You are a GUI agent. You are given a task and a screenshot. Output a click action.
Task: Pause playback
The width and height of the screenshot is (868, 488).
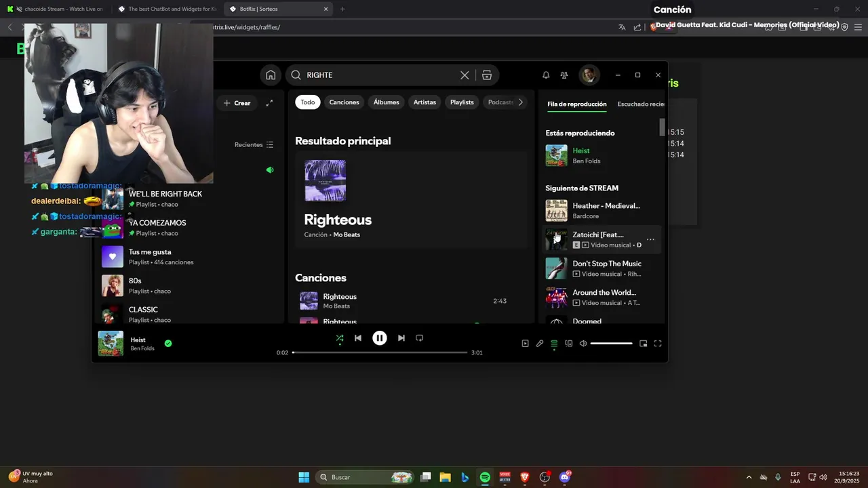click(x=380, y=338)
